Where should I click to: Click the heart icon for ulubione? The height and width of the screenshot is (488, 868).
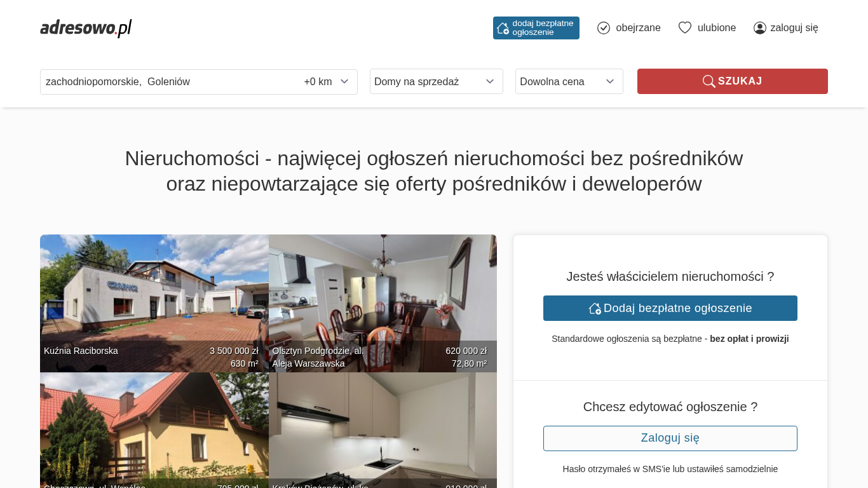click(684, 28)
